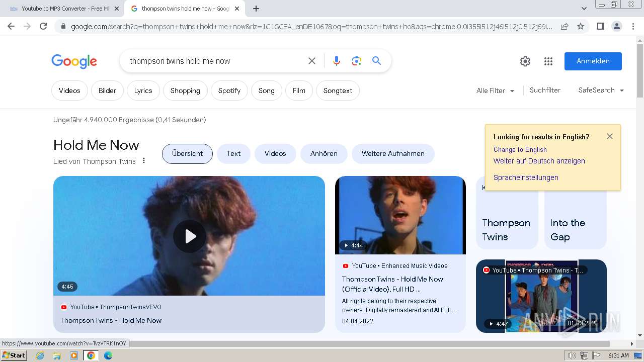The image size is (644, 362).
Task: Click the volume icon in system tray
Action: click(x=572, y=355)
